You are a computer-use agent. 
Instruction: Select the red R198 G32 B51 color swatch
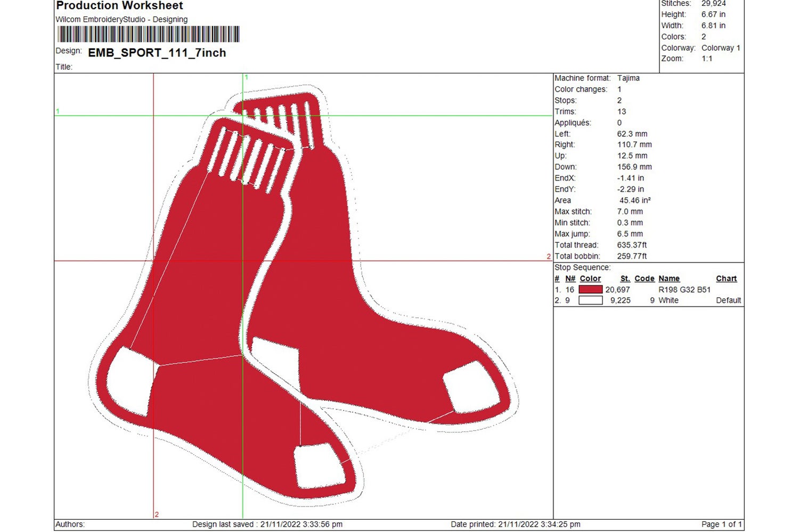[591, 289]
